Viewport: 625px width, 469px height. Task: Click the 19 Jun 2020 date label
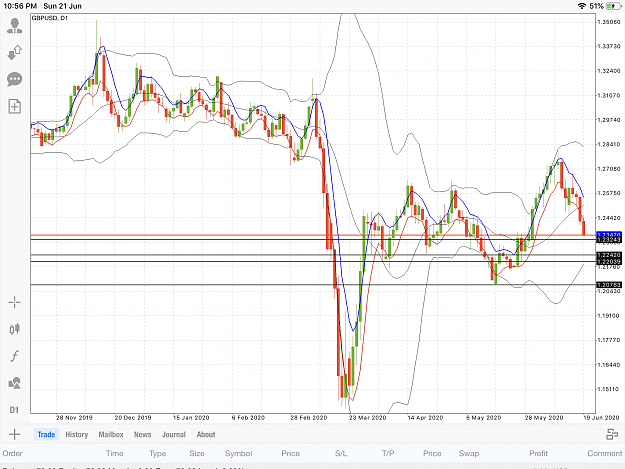click(601, 418)
